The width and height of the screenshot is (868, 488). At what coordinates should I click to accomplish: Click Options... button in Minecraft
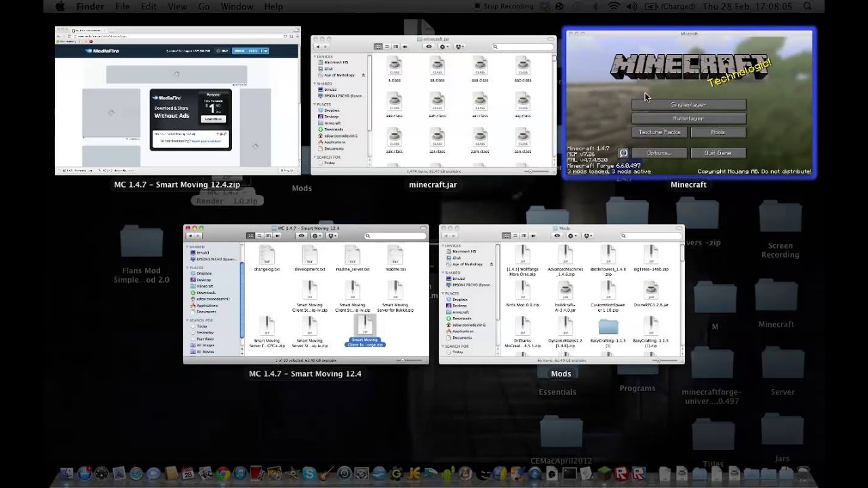pos(659,153)
